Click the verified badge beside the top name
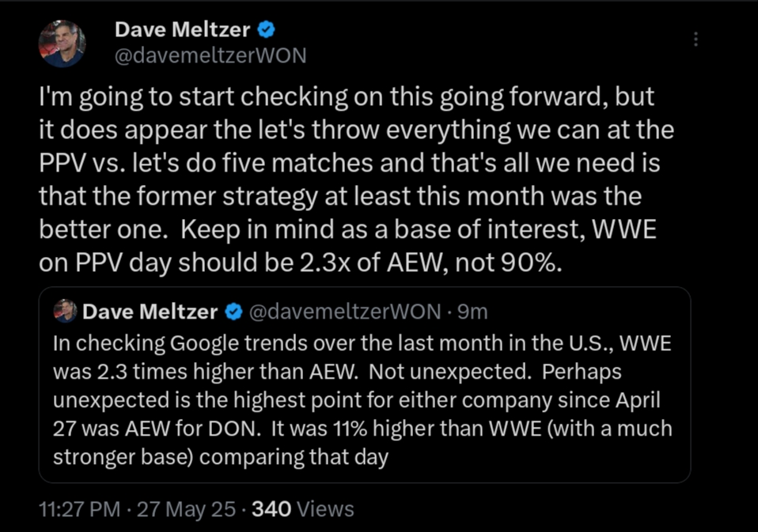 pos(267,30)
